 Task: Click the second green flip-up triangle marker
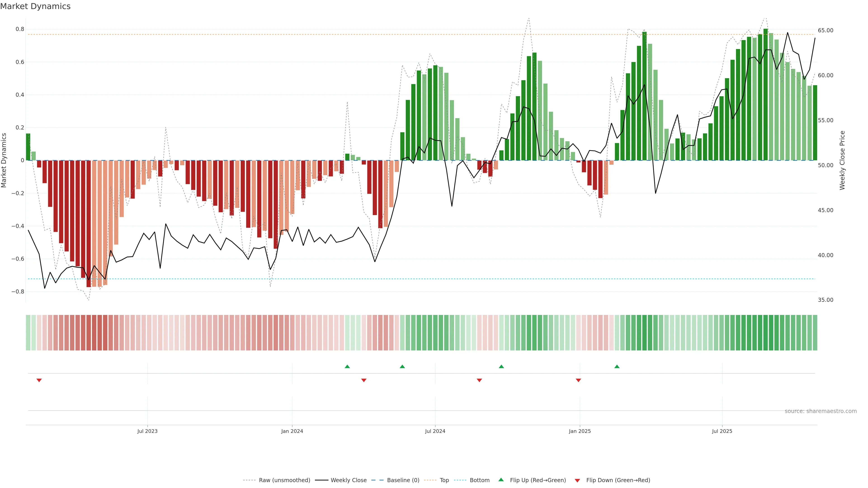pyautogui.click(x=402, y=366)
